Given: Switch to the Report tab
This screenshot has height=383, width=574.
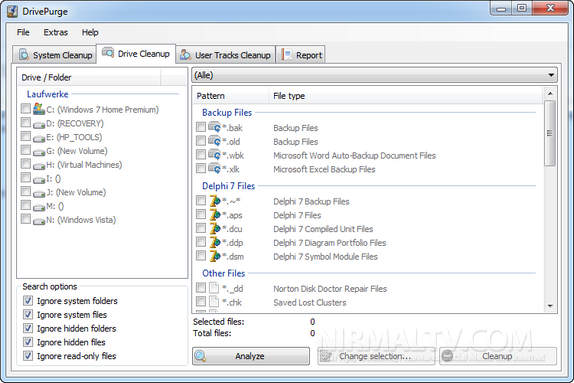Looking at the screenshot, I should click(x=301, y=55).
